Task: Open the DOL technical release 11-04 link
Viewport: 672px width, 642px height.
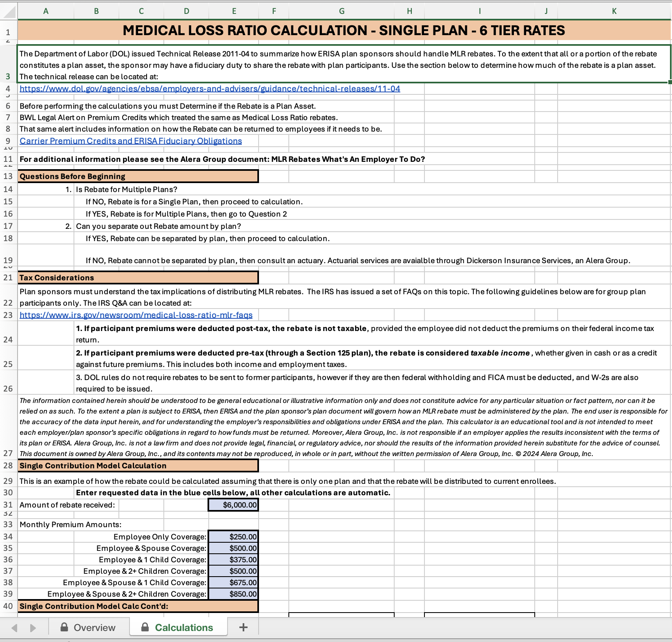Action: click(x=210, y=89)
